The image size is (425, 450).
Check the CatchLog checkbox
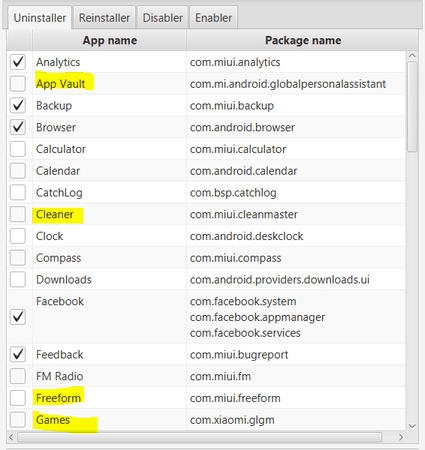18,192
